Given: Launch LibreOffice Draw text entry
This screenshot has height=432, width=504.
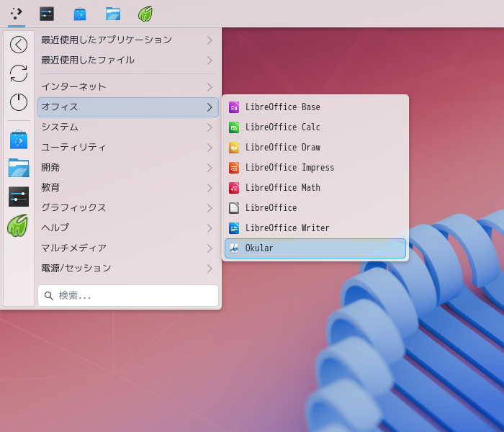Looking at the screenshot, I should click(283, 148).
